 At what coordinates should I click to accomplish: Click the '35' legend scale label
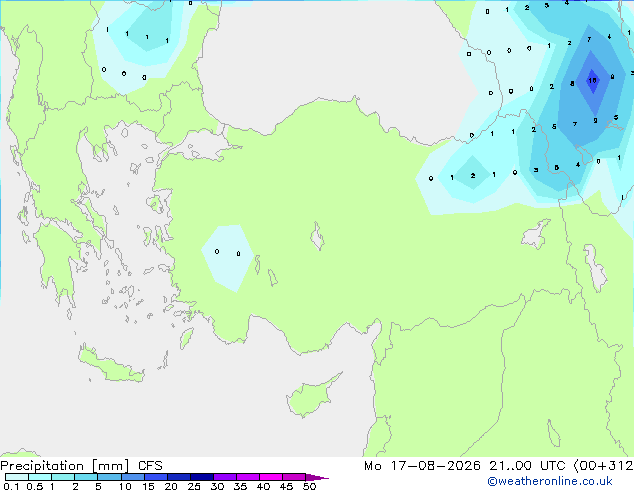coord(240,486)
